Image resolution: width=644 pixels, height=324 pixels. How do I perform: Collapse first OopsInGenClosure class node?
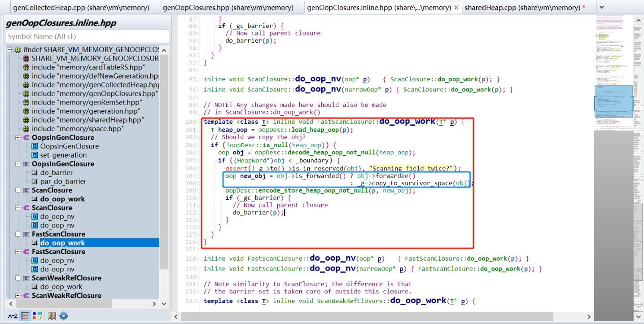[18, 137]
